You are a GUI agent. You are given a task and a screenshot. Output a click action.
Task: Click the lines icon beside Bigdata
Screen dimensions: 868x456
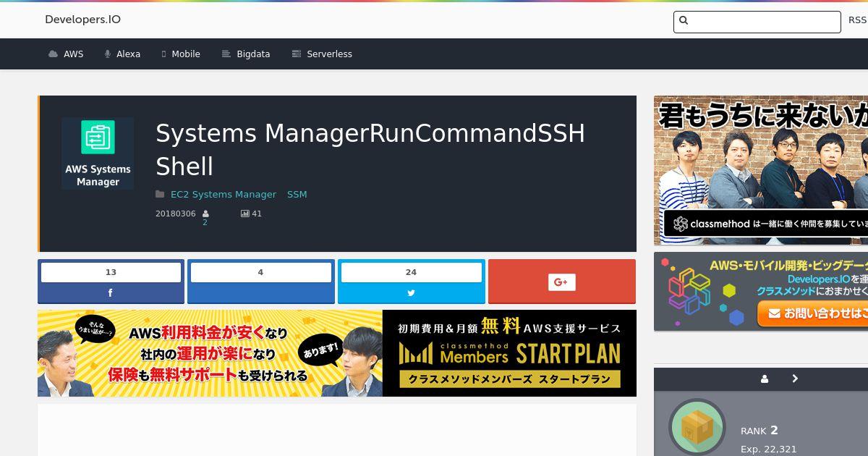pyautogui.click(x=226, y=54)
